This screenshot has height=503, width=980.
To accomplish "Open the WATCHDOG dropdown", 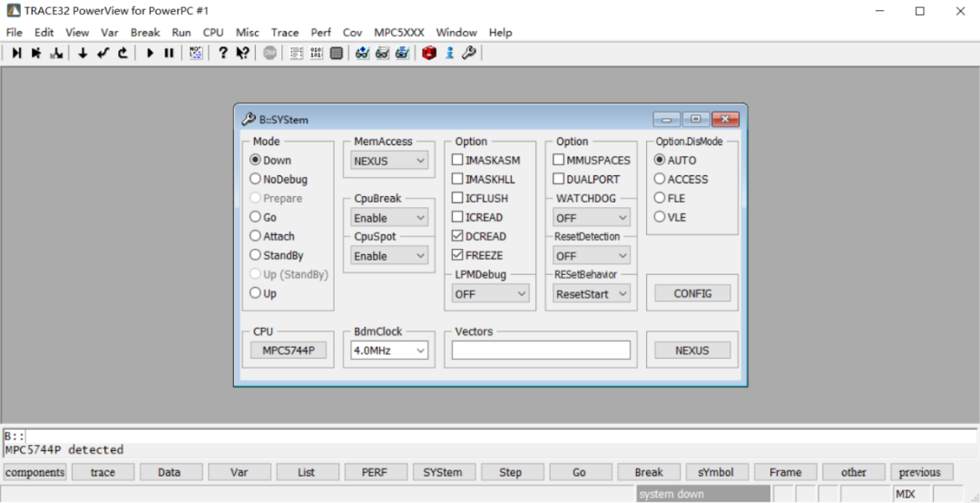I will click(592, 218).
